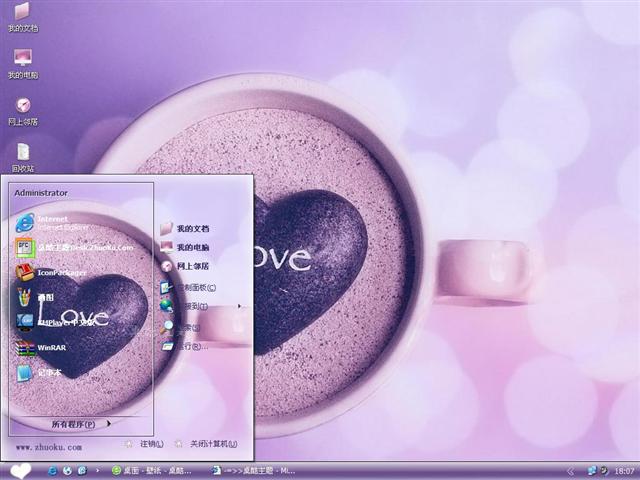Viewport: 640px width, 480px height.
Task: Open 桌酷主题 desk.ZhuoKu.Com entry in Start menu
Action: pyautogui.click(x=74, y=248)
